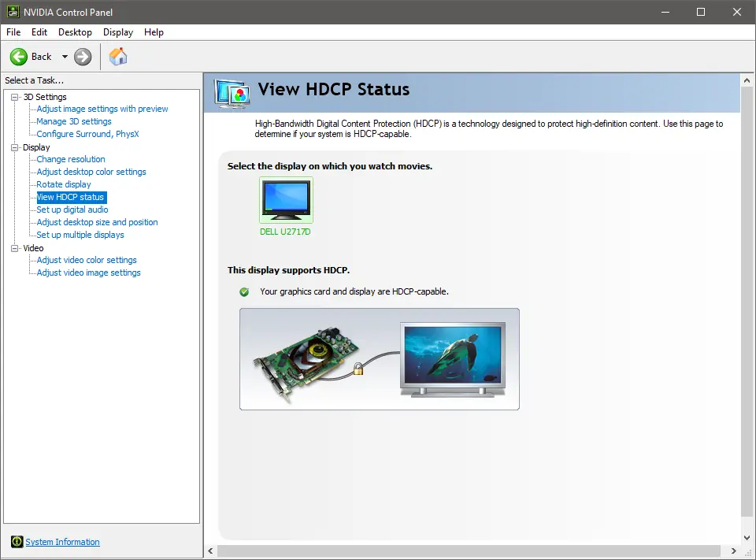The width and height of the screenshot is (756, 560).
Task: Click the graphics card and display illustration
Action: tap(380, 359)
